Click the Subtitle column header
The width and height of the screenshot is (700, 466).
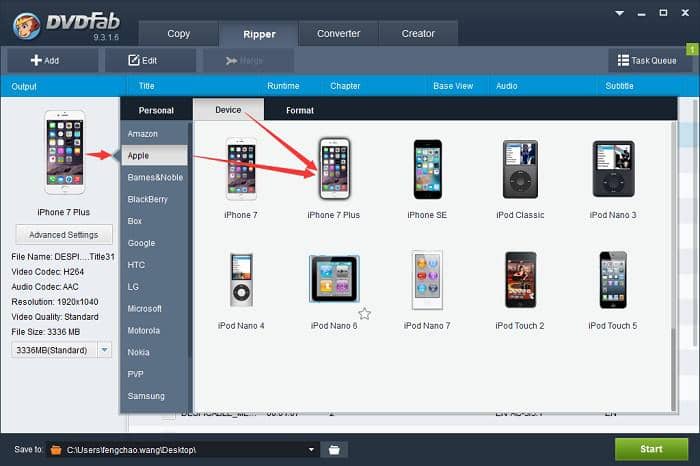(x=619, y=86)
